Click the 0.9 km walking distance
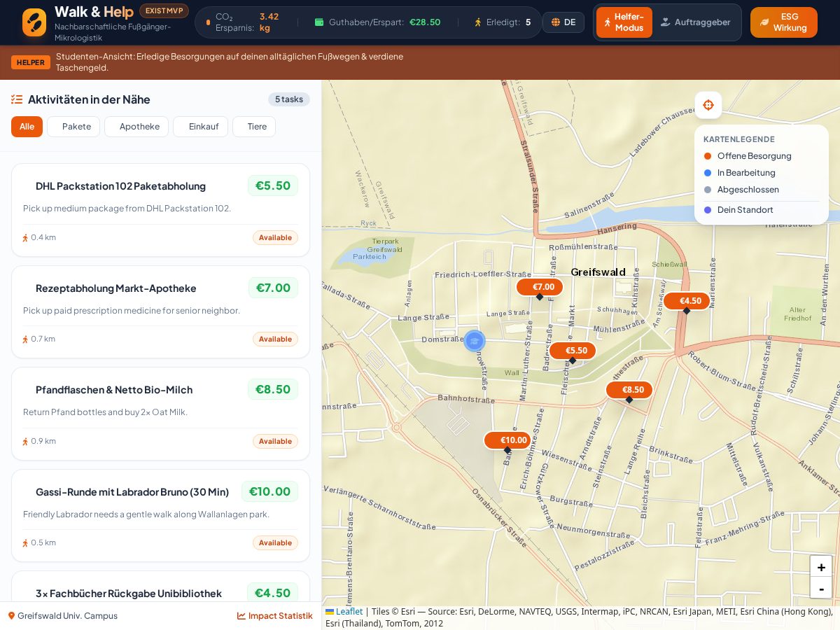Image resolution: width=840 pixels, height=630 pixels. click(x=39, y=441)
